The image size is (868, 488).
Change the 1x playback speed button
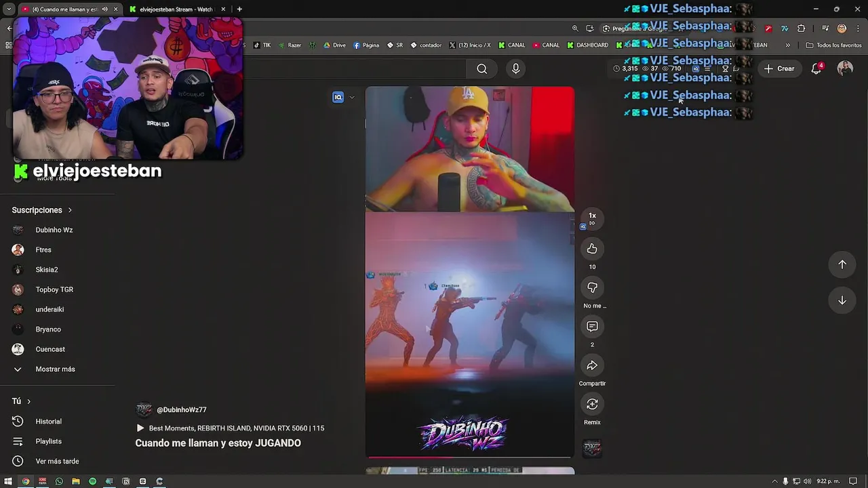(x=592, y=219)
